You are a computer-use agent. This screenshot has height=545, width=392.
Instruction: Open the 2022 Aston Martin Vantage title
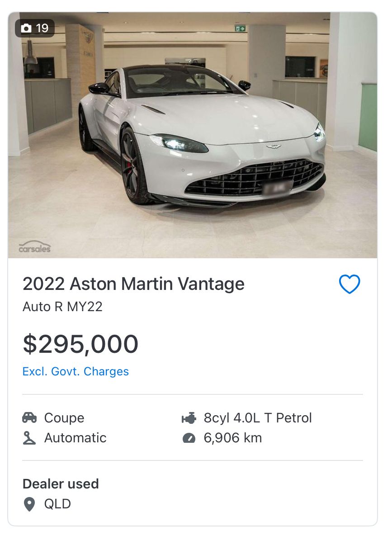pos(133,284)
